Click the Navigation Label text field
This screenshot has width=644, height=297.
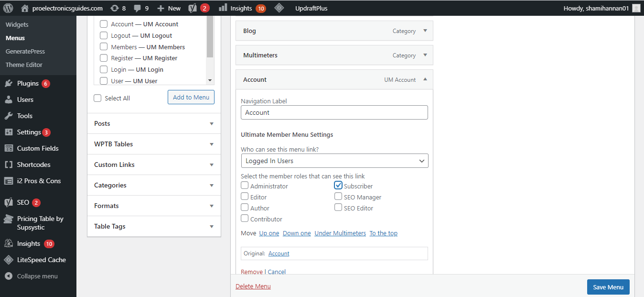(x=334, y=112)
